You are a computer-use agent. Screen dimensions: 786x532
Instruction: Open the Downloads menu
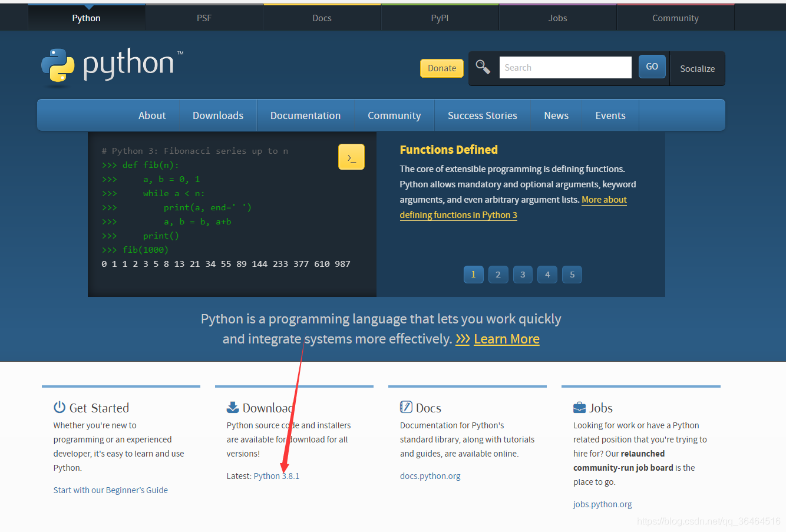tap(218, 115)
